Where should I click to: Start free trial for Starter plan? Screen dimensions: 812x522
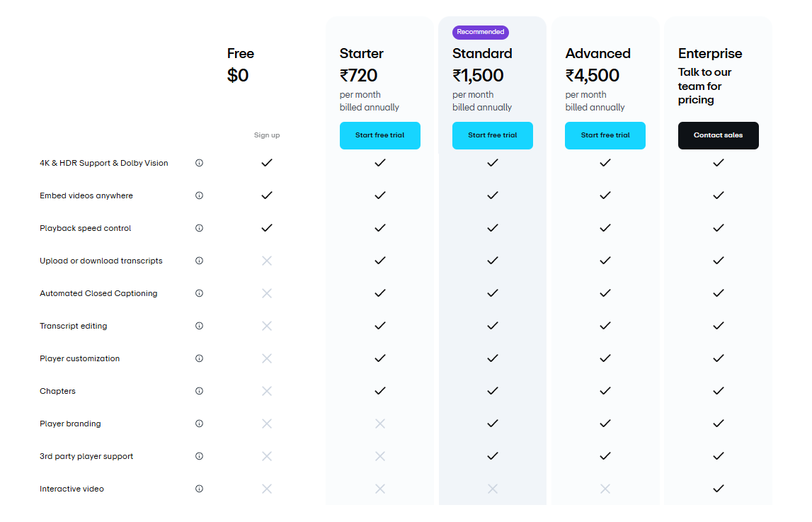pos(379,136)
